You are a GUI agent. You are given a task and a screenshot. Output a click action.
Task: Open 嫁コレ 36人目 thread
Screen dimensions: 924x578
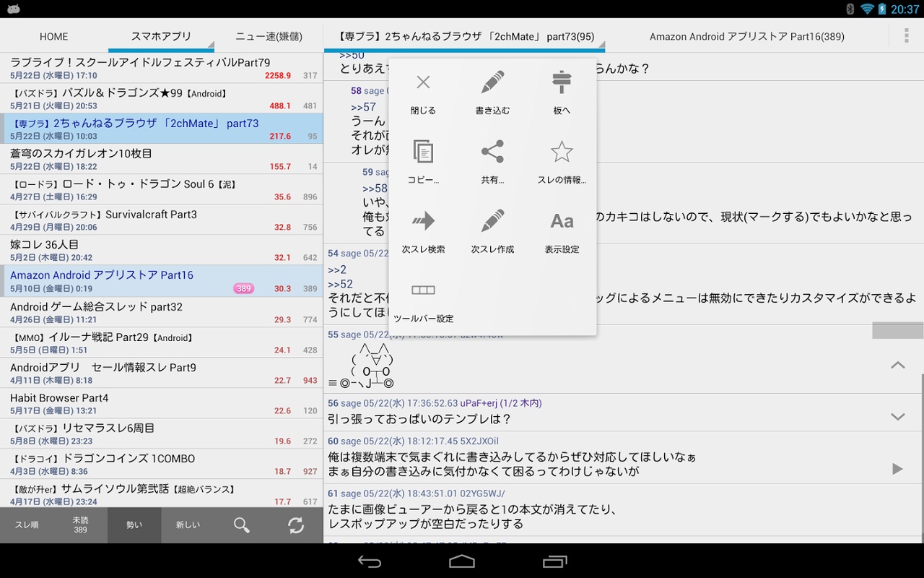tap(162, 250)
